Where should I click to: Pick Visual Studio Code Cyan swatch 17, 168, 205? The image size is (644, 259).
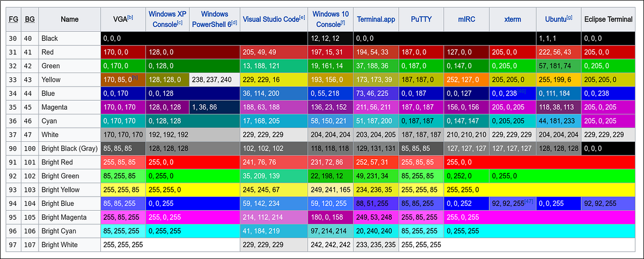tap(274, 121)
